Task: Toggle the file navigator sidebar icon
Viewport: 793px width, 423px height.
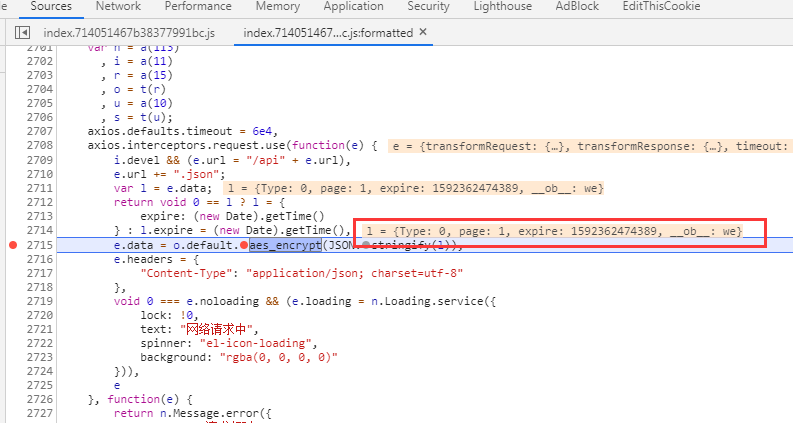Action: point(22,33)
